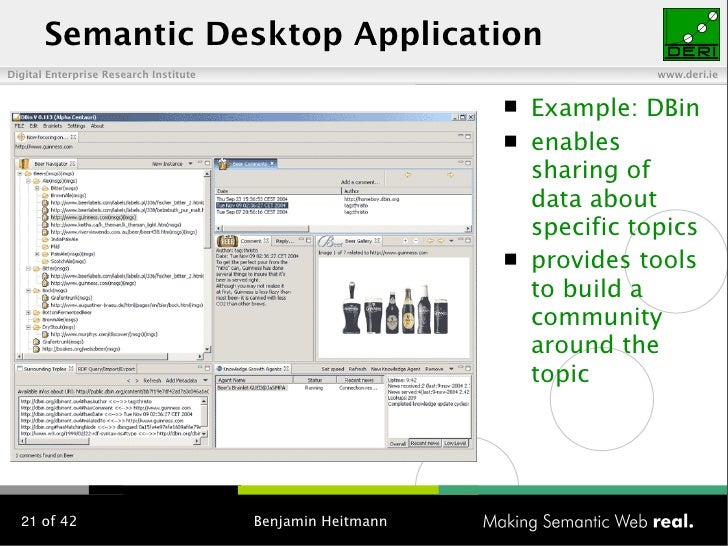Open the Beer Gallery view menu arrow

(x=451, y=240)
